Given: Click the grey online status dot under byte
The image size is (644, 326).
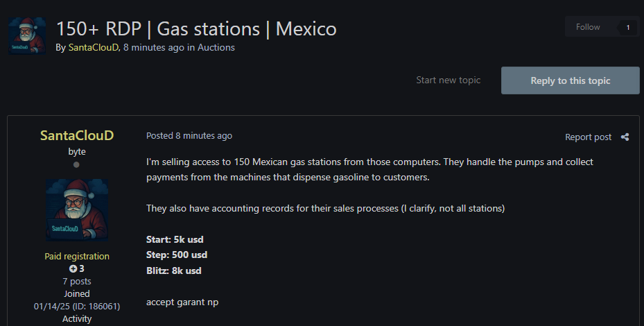Looking at the screenshot, I should (76, 165).
